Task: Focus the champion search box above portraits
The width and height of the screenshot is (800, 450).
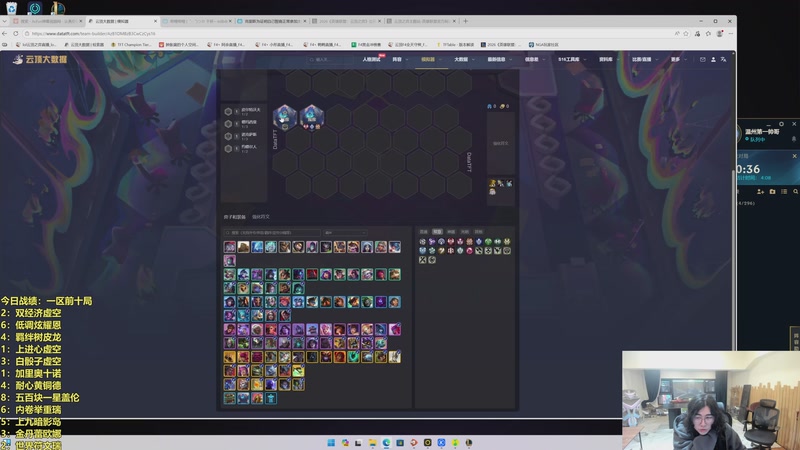Action: tap(272, 233)
